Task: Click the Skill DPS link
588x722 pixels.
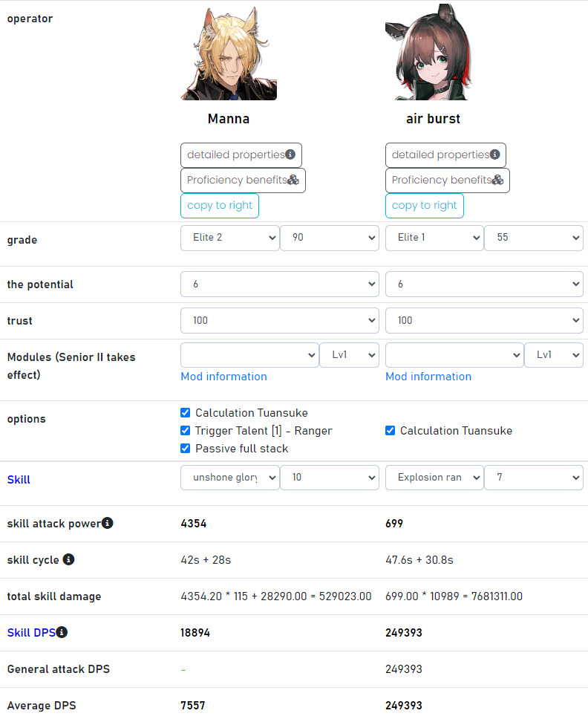Action: tap(31, 633)
